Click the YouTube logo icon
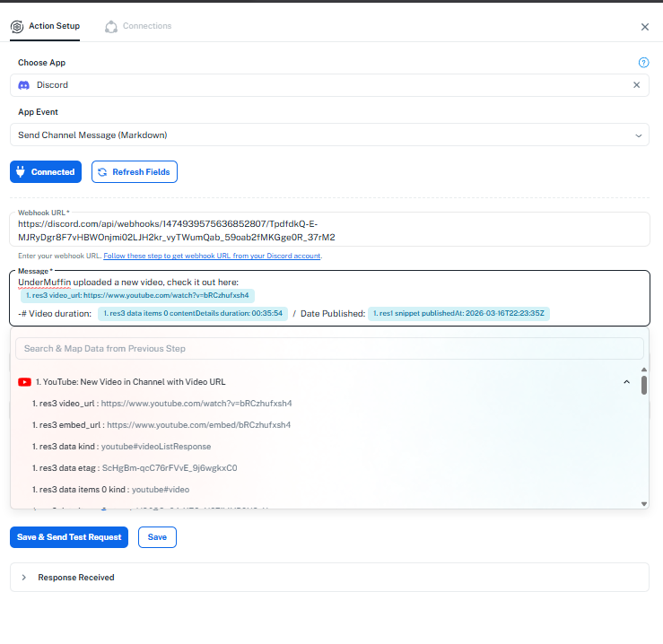The image size is (663, 644). (x=24, y=382)
